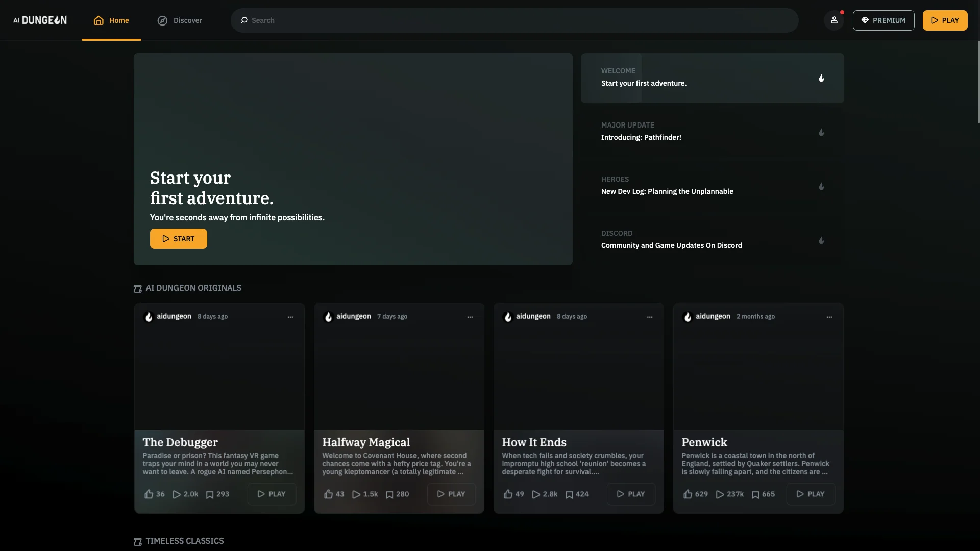Click the Premium button

tap(884, 20)
